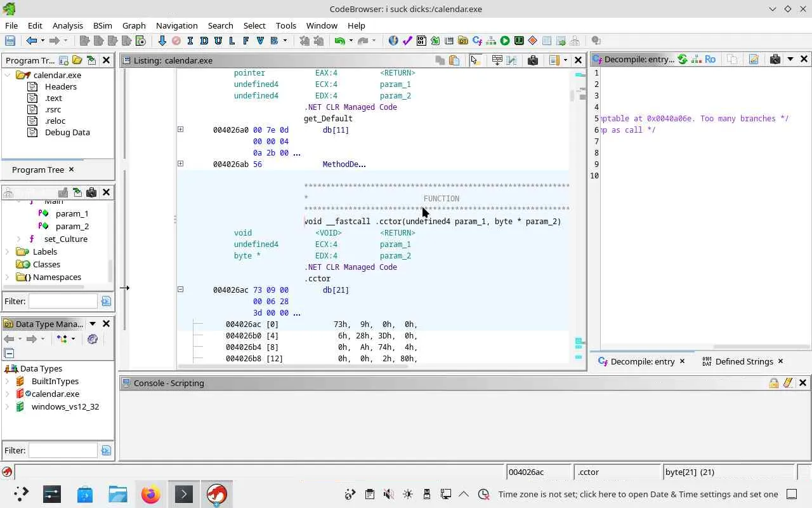The height and width of the screenshot is (508, 812).
Task: Expand the Labels folder in Symbol Tree
Action: [8, 252]
